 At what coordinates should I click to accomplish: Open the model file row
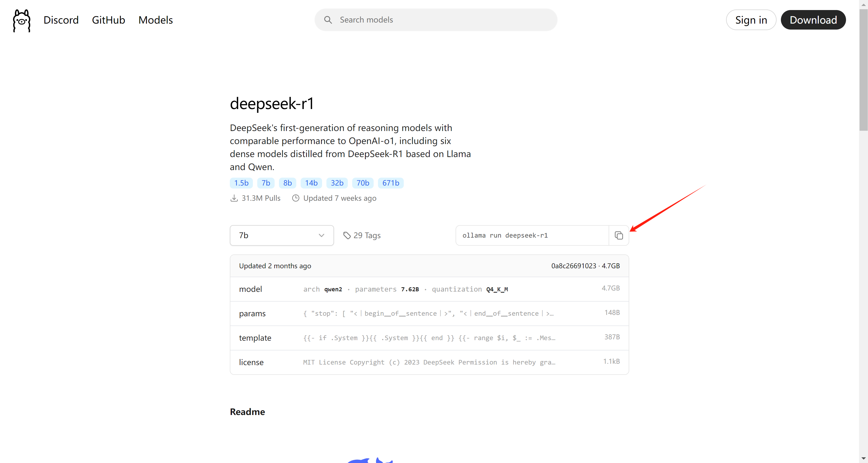tap(429, 289)
